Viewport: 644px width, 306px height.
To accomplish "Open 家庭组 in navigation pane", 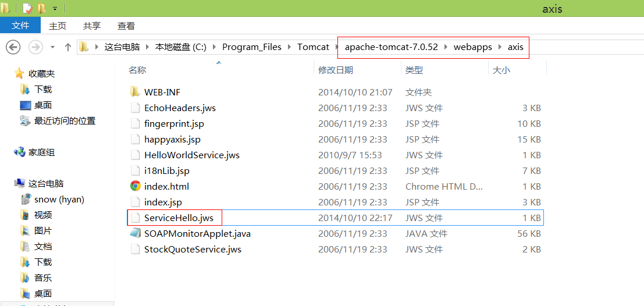I will [x=34, y=152].
